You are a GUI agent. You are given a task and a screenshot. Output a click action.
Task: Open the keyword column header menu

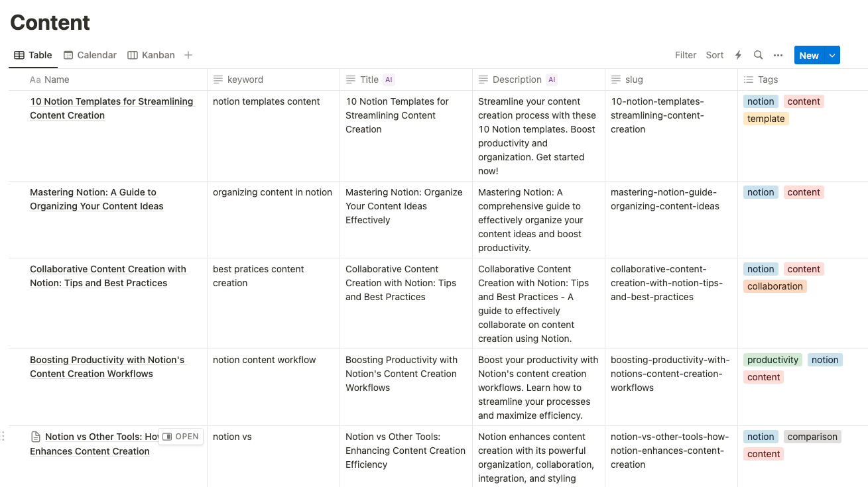click(x=245, y=80)
